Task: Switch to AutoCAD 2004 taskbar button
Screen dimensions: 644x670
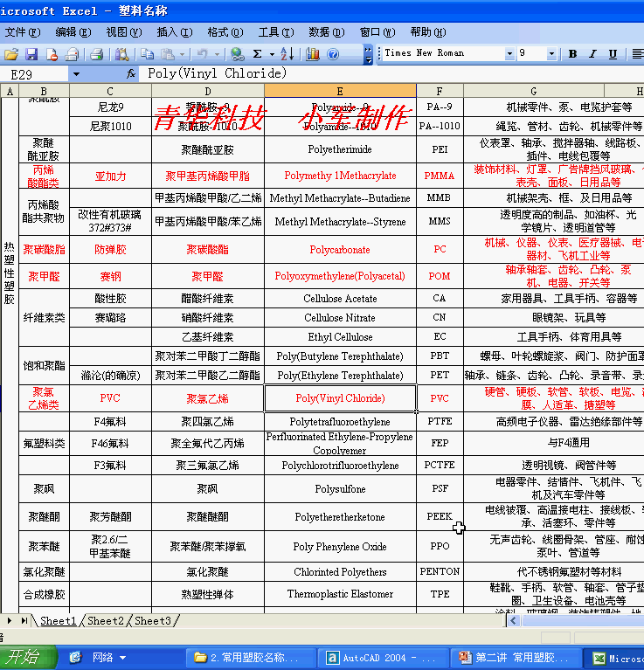Action: pos(383,657)
